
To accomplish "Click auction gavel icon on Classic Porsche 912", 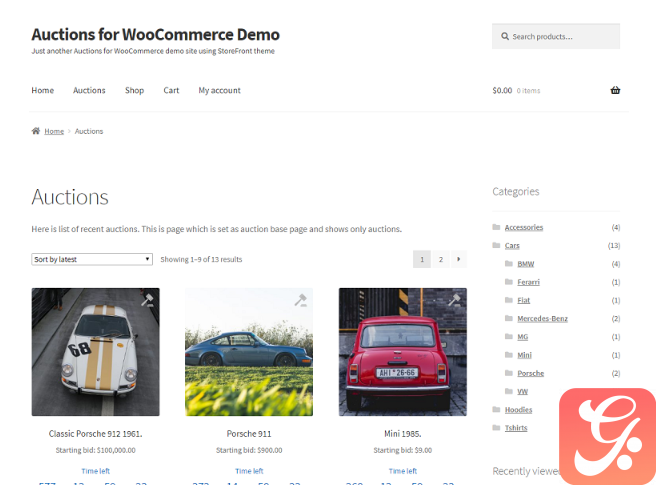I will (x=147, y=300).
